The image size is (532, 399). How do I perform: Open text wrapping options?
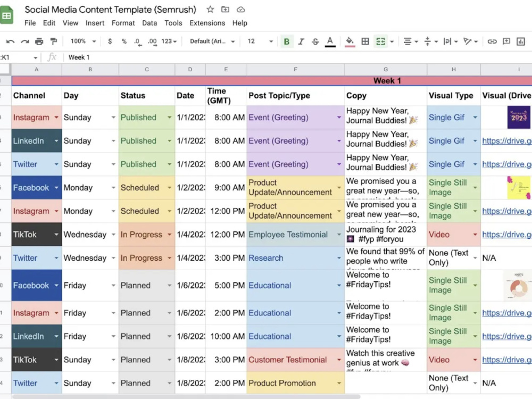[451, 41]
